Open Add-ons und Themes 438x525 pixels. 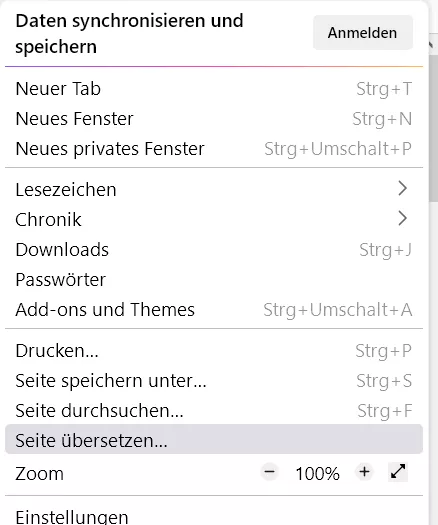[x=214, y=309]
